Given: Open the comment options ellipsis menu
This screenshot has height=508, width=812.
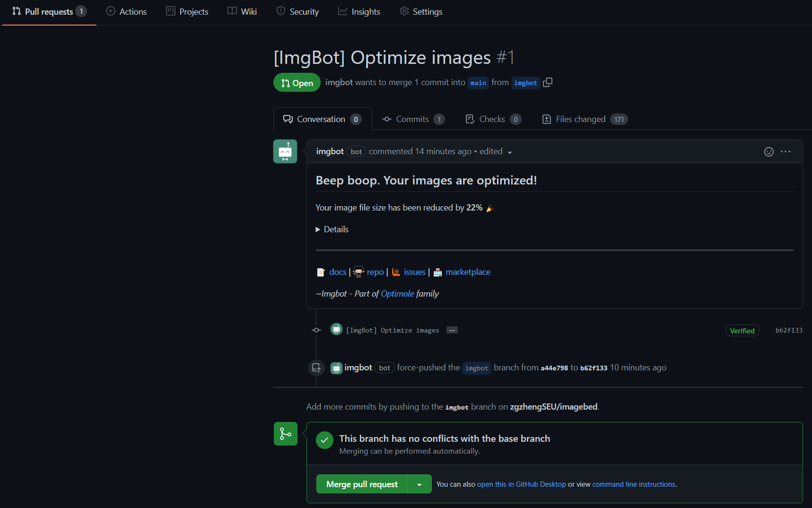Looking at the screenshot, I should tap(786, 151).
